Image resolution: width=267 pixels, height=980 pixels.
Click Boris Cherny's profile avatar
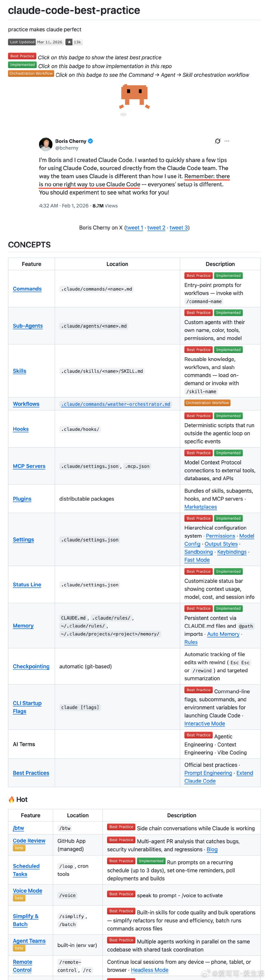45,144
